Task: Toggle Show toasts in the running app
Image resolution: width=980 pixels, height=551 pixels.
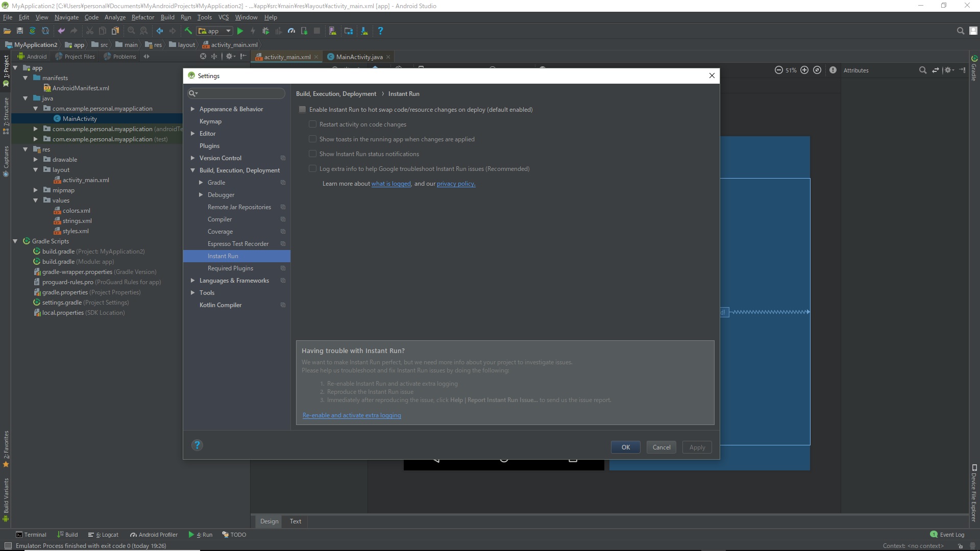Action: [x=313, y=139]
